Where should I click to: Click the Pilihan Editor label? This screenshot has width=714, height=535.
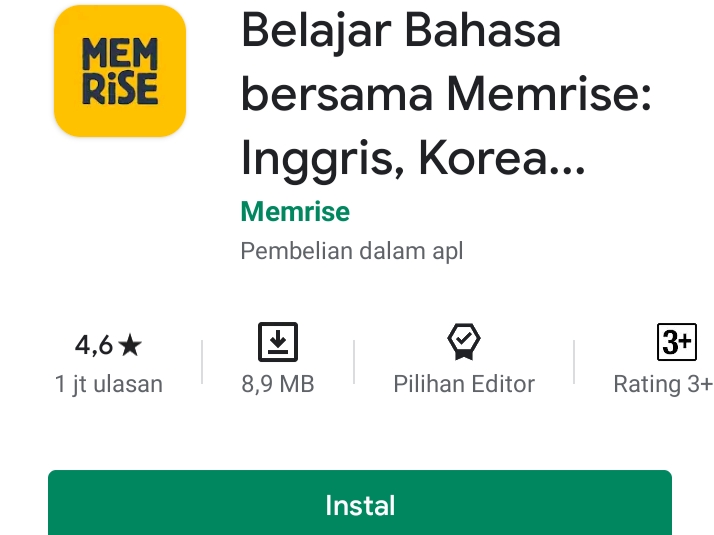[x=464, y=384]
